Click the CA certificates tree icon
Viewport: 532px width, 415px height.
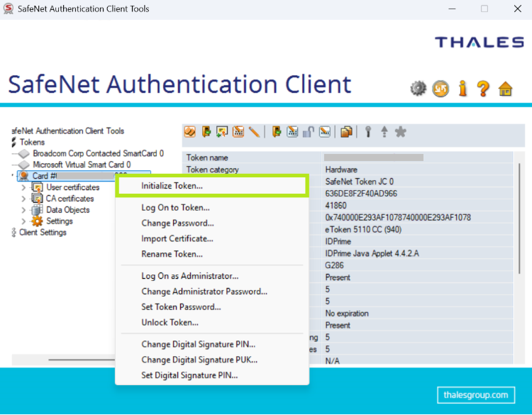[37, 199]
